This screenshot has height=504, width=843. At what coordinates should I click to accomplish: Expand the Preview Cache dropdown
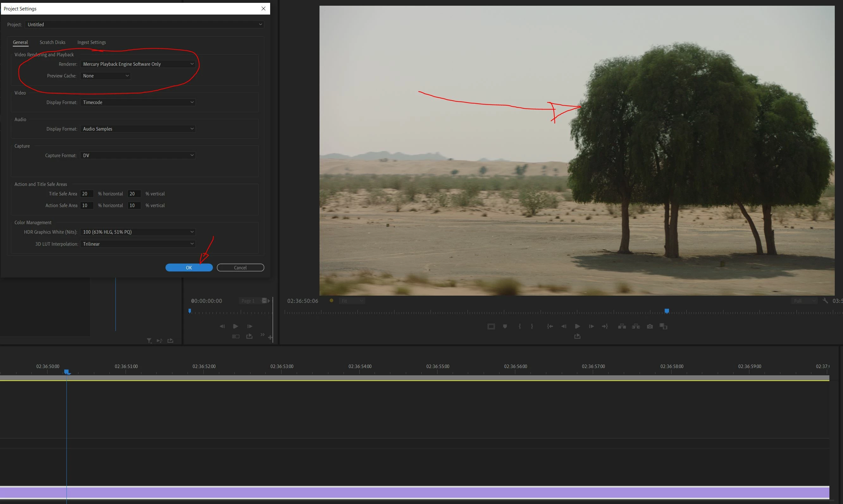tap(105, 76)
